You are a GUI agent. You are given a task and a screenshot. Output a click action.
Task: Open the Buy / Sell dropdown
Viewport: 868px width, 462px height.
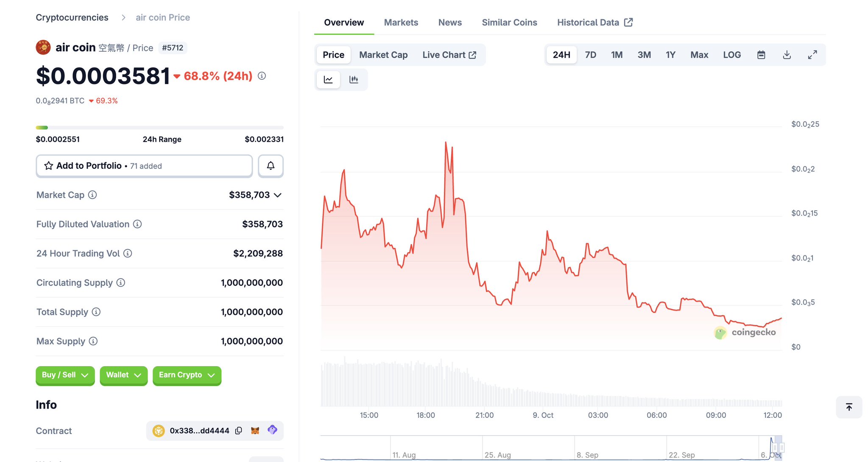click(65, 375)
